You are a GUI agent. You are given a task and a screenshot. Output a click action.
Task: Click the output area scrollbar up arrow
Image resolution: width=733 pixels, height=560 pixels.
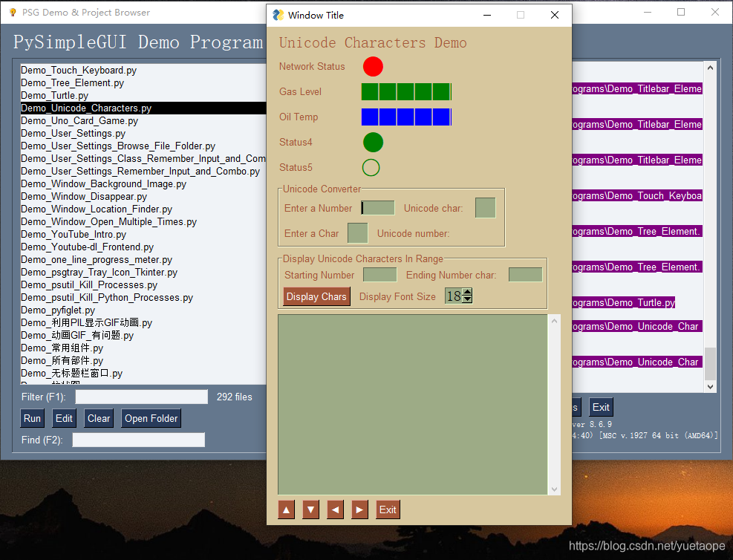click(x=554, y=321)
